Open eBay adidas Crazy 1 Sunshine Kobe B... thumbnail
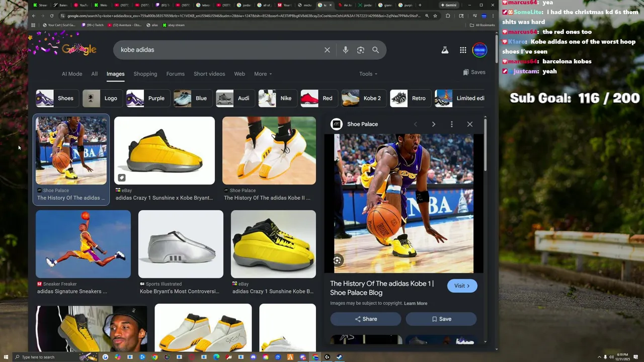The image size is (644, 362). (x=273, y=244)
